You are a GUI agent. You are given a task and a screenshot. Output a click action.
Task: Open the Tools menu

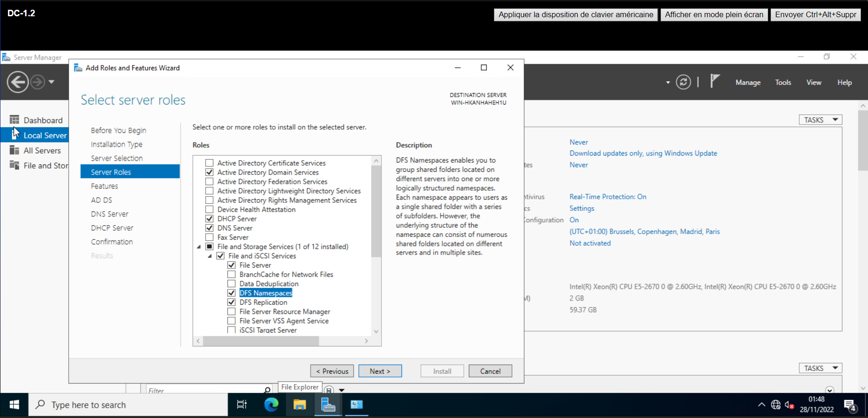pyautogui.click(x=783, y=82)
